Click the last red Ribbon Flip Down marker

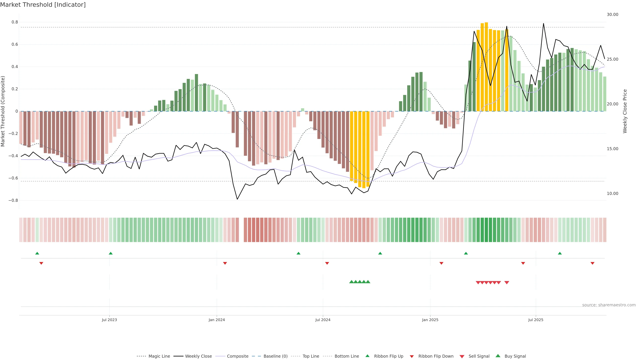click(x=593, y=263)
